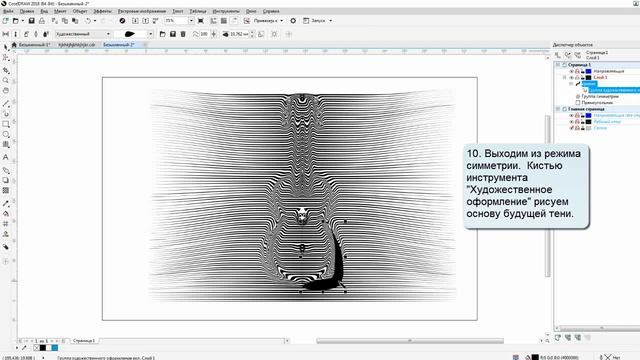
Task: Select the Smart Fill tool
Action: click(6, 234)
